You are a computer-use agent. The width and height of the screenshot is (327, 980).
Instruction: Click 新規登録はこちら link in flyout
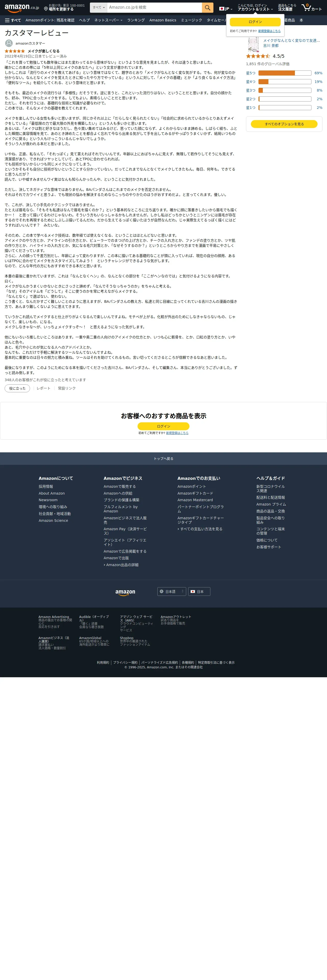click(269, 31)
